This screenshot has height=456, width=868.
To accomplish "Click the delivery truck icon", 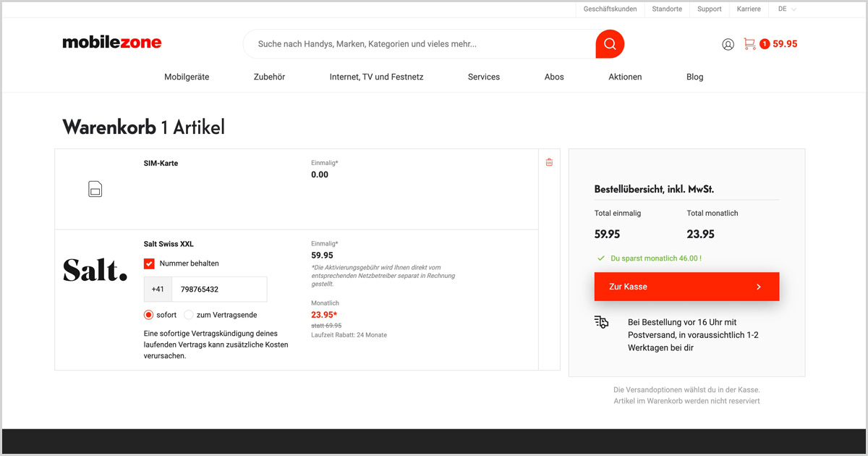I will pyautogui.click(x=601, y=322).
